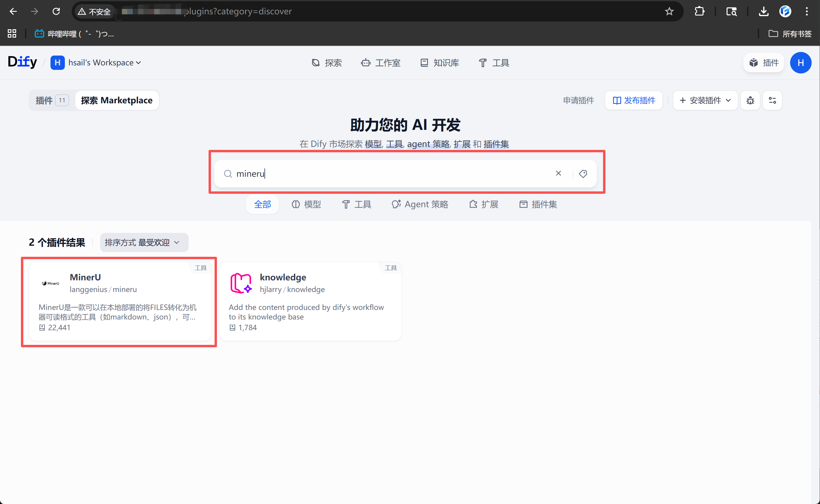Click the 插件 button in header

pos(764,63)
